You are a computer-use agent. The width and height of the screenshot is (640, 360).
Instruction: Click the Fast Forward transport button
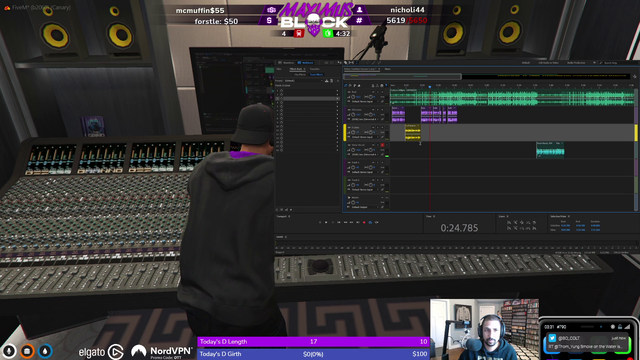click(351, 222)
